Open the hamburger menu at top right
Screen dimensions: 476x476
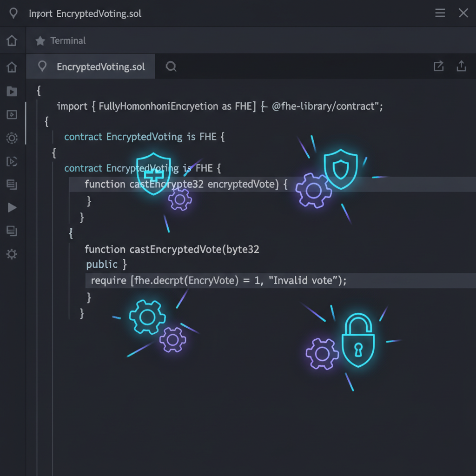pyautogui.click(x=440, y=13)
